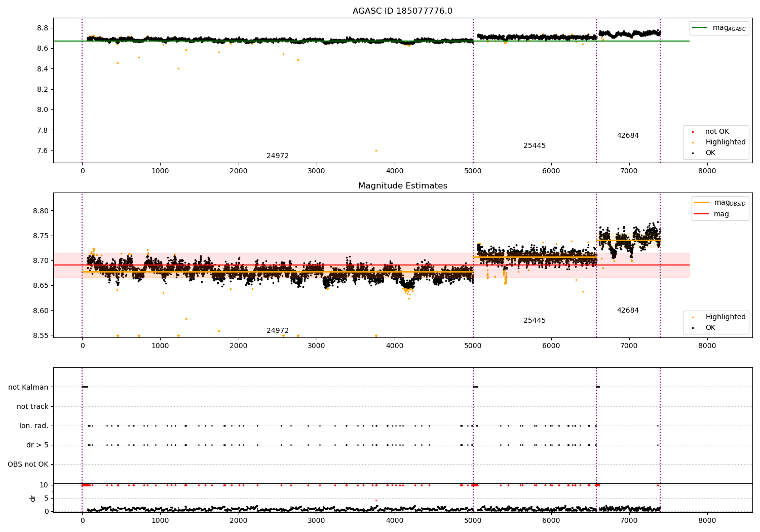Click the 8.60 y-tick in Magnitude Estimates
760x532 pixels.
[41, 311]
